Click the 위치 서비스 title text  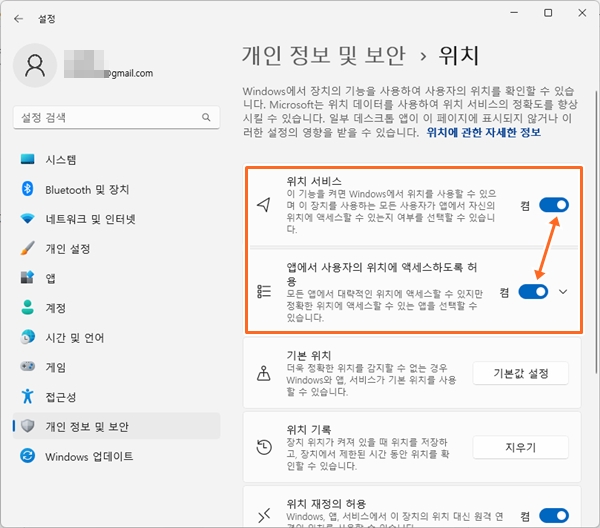coord(314,181)
